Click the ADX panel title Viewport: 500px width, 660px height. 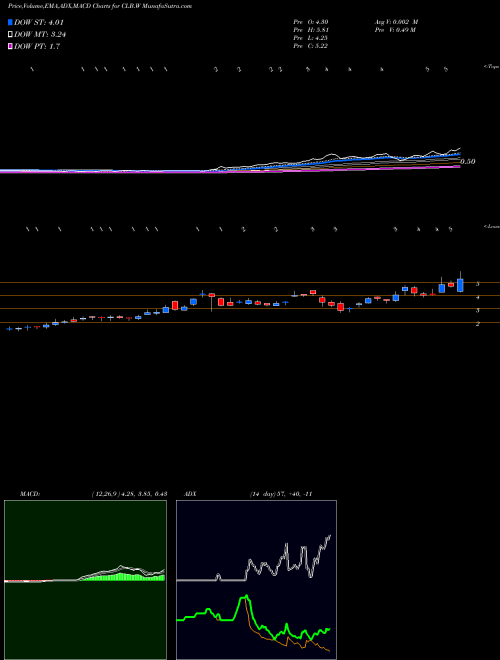click(191, 494)
